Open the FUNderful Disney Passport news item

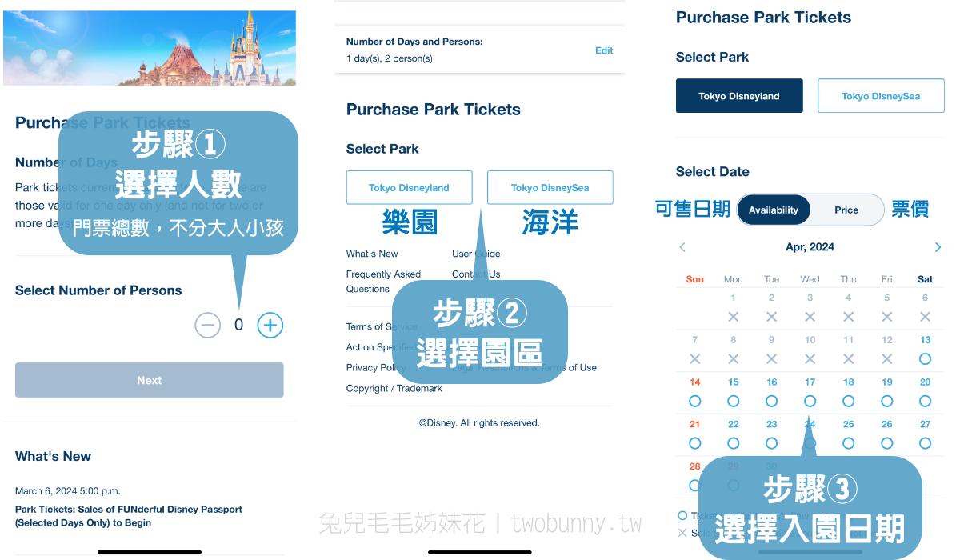(x=129, y=516)
